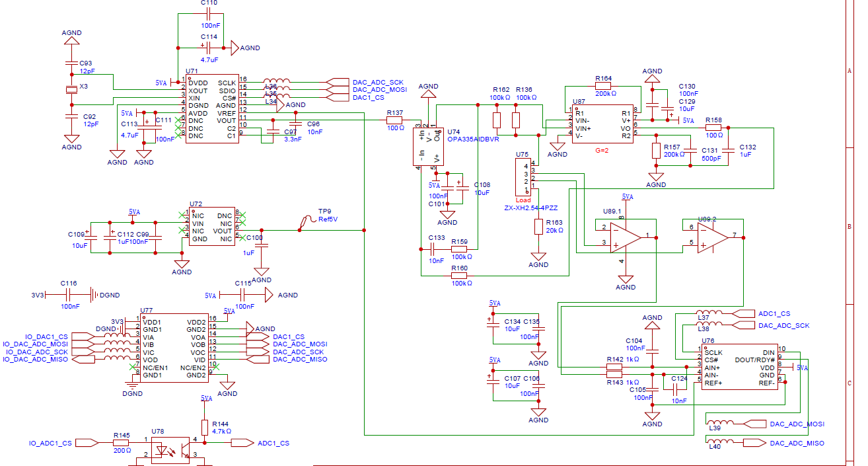
Task: Click crystal X3 symbol
Action: pos(71,90)
